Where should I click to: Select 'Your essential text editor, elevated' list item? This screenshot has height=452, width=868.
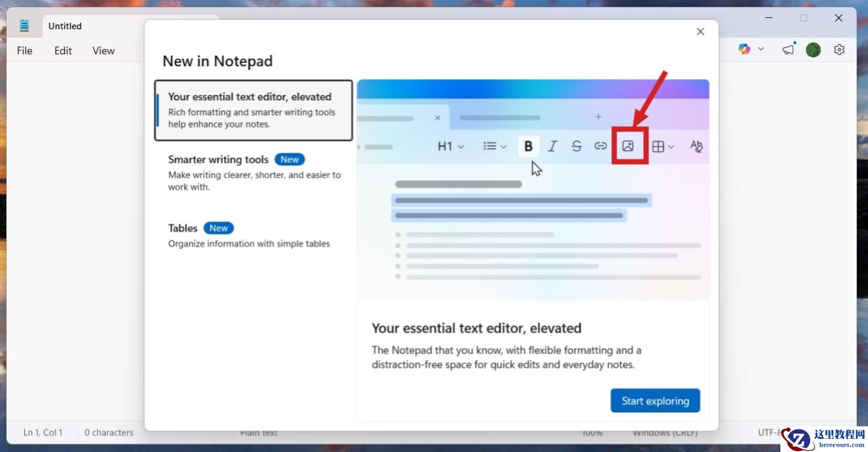pyautogui.click(x=254, y=110)
